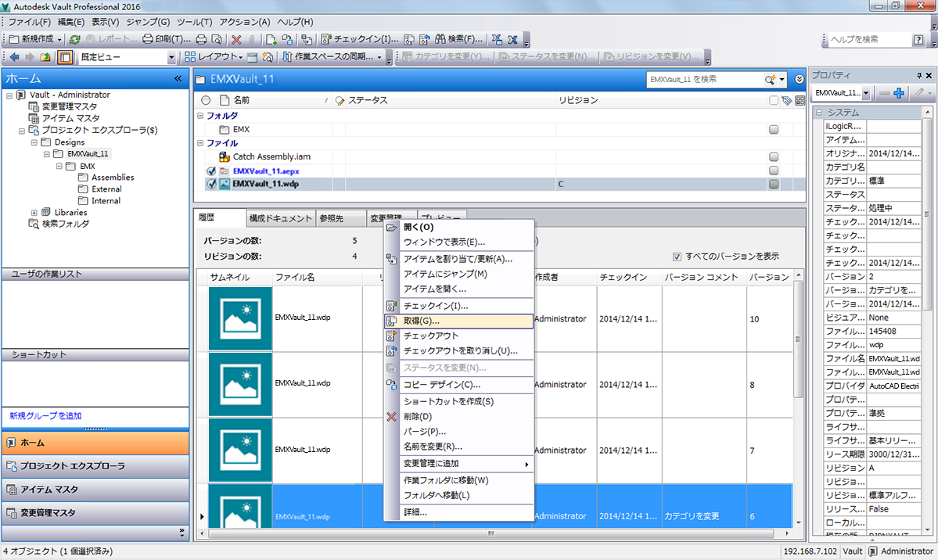Switch to the 参照先 tab

coord(340,218)
